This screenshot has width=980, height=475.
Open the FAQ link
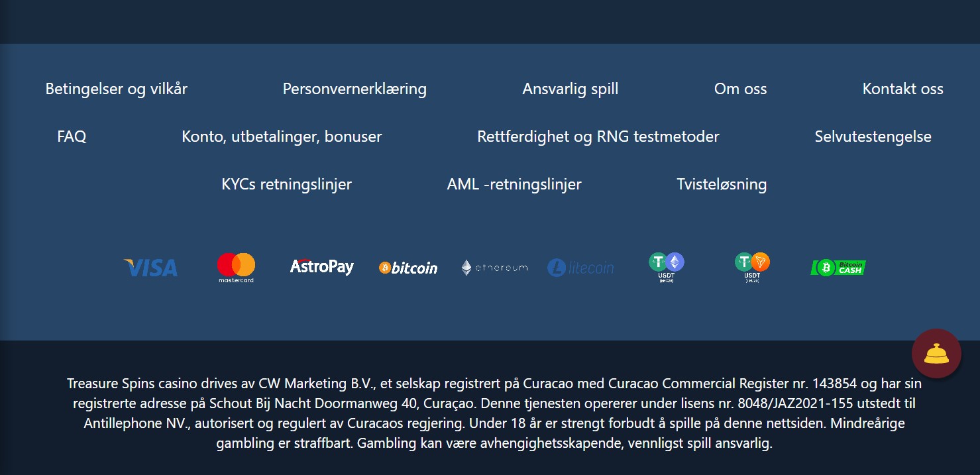pos(72,136)
